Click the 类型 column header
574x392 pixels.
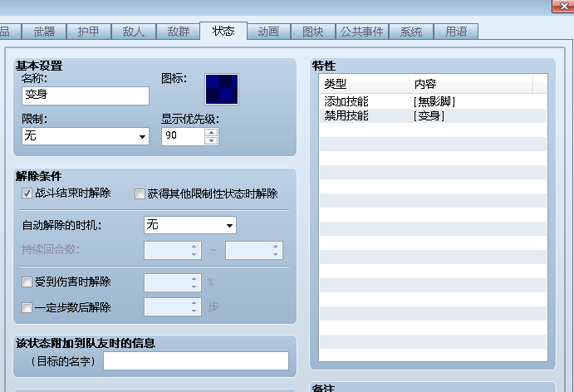pos(364,84)
